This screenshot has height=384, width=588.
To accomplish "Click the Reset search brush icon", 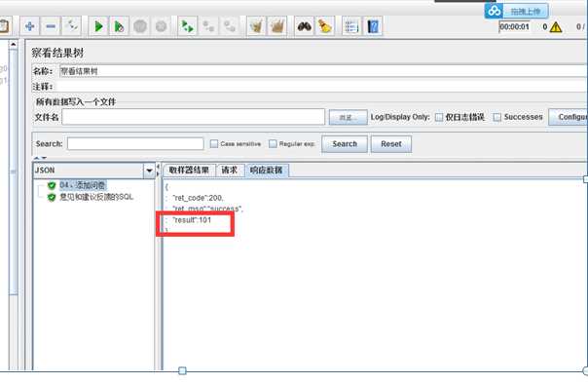I will pyautogui.click(x=325, y=26).
